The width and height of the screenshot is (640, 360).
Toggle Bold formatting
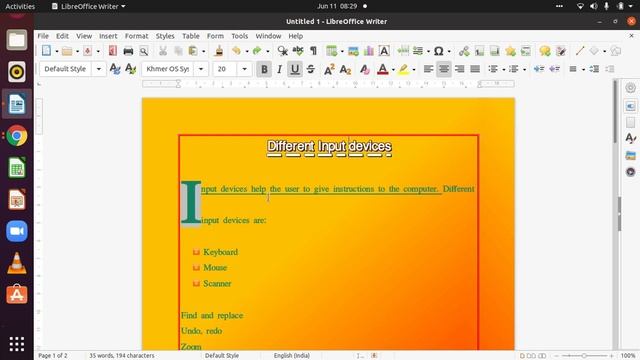pos(264,69)
